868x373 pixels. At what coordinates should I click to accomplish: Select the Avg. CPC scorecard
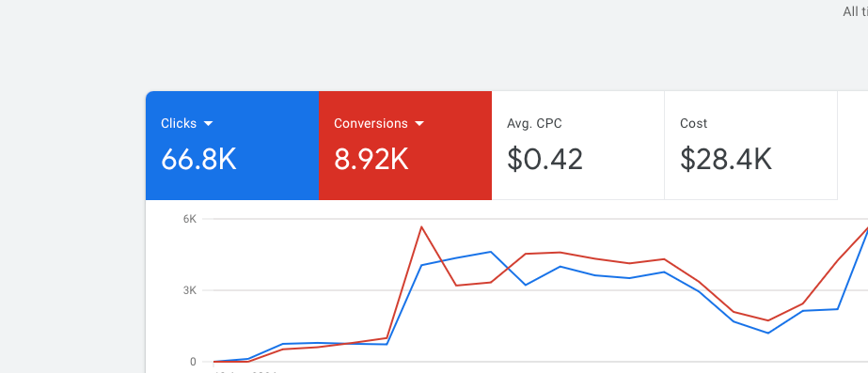pos(578,146)
